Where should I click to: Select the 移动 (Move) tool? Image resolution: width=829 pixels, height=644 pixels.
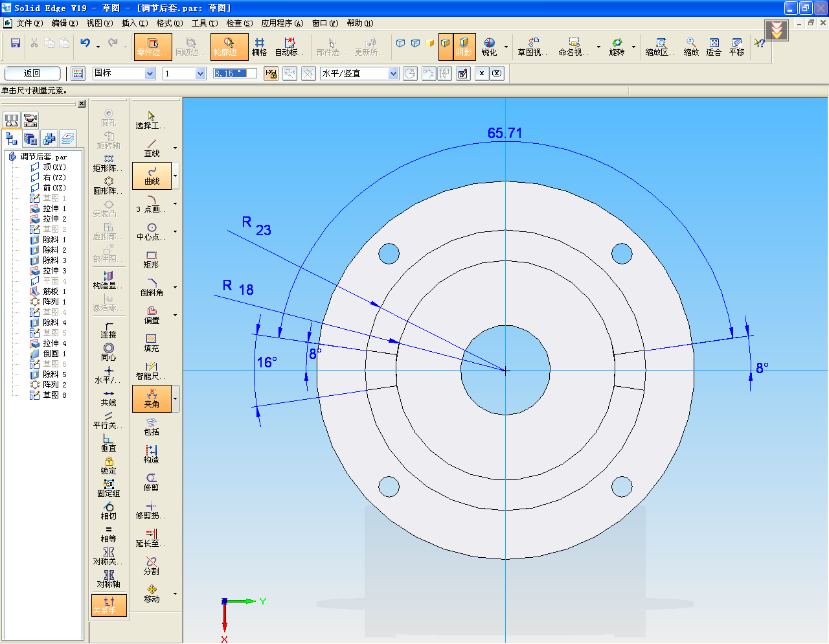[x=152, y=593]
